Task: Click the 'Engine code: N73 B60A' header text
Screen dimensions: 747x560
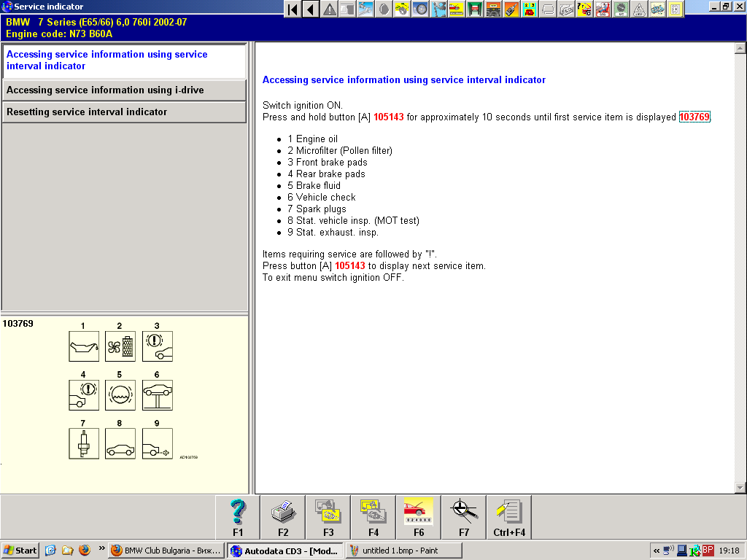Action: (x=59, y=34)
